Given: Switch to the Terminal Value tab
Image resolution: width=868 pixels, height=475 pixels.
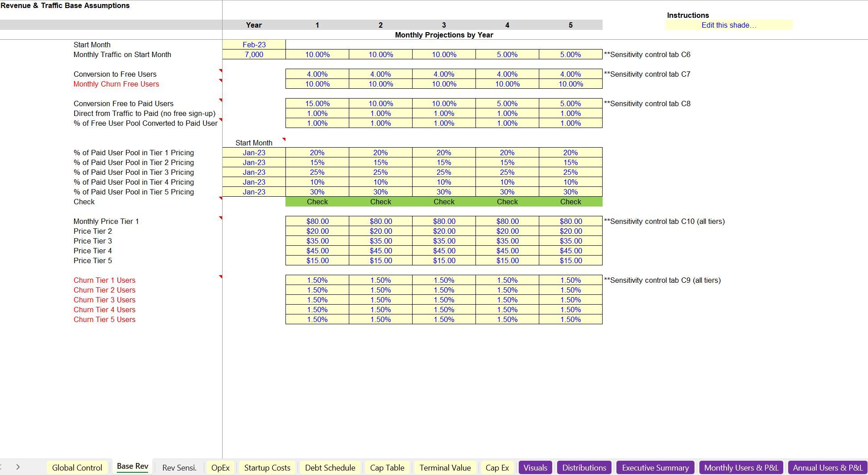Looking at the screenshot, I should pos(445,467).
